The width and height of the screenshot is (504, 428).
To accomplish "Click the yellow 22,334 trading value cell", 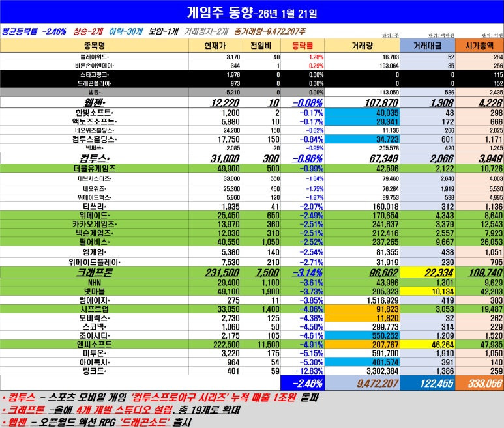I will [x=428, y=272].
